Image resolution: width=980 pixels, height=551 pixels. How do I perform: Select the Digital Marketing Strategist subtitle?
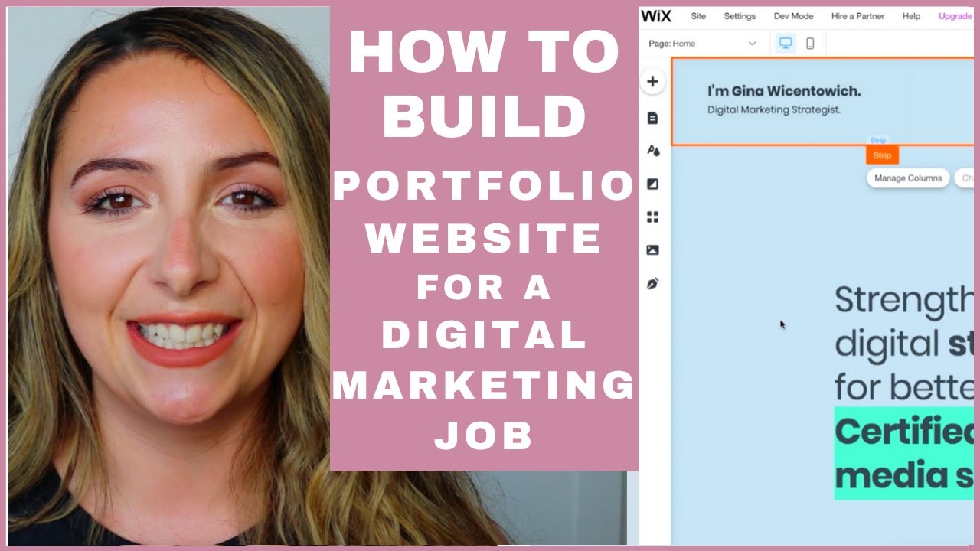(x=774, y=110)
